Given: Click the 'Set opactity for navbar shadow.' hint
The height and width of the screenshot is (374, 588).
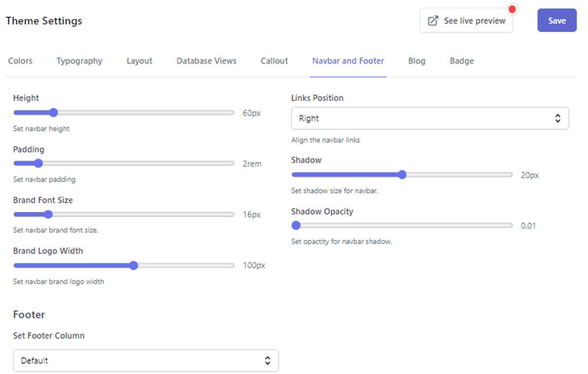Looking at the screenshot, I should (x=341, y=242).
